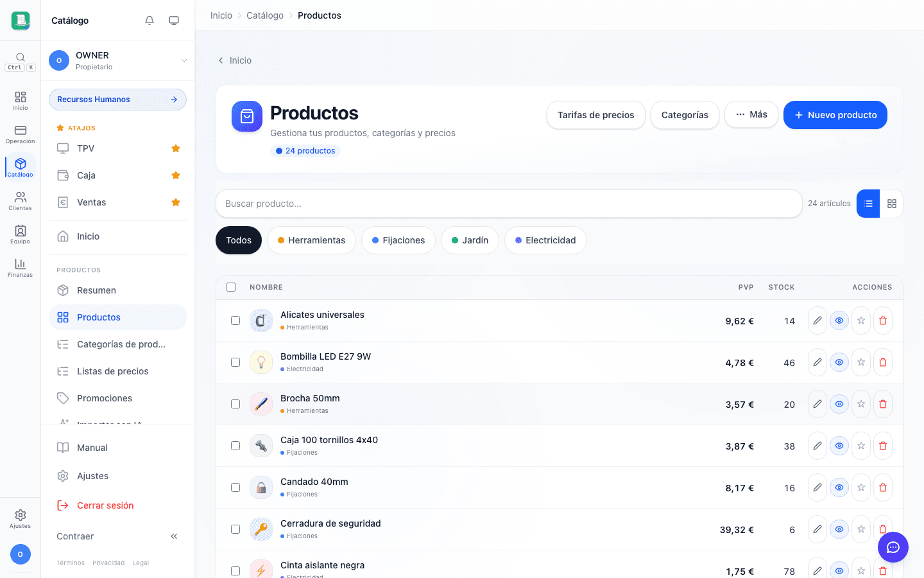Toggle visibility of Brocha 50mm
Screen dimensions: 924x578
[839, 404]
